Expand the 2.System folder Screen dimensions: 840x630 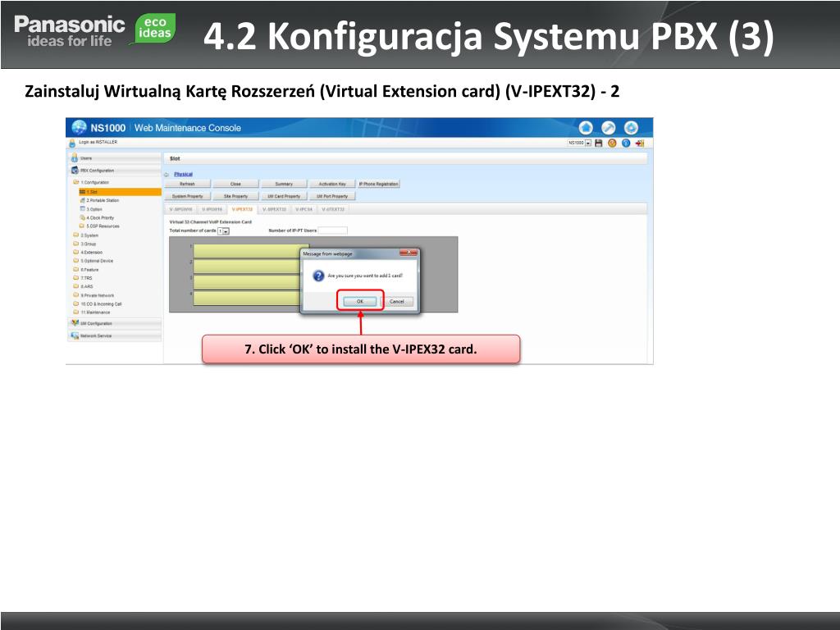76,235
